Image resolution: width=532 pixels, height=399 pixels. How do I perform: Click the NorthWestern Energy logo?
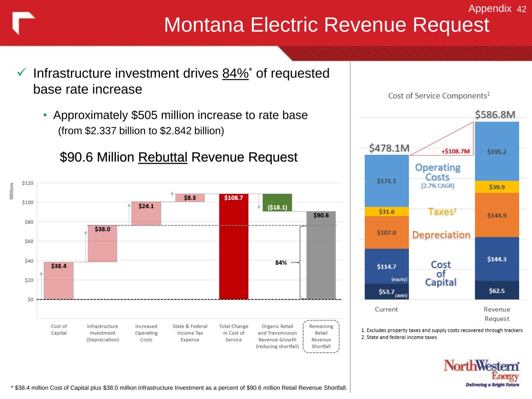(482, 373)
